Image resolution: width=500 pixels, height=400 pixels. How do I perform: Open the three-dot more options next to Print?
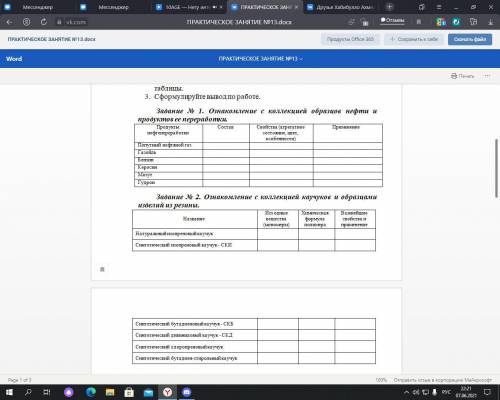tap(487, 76)
